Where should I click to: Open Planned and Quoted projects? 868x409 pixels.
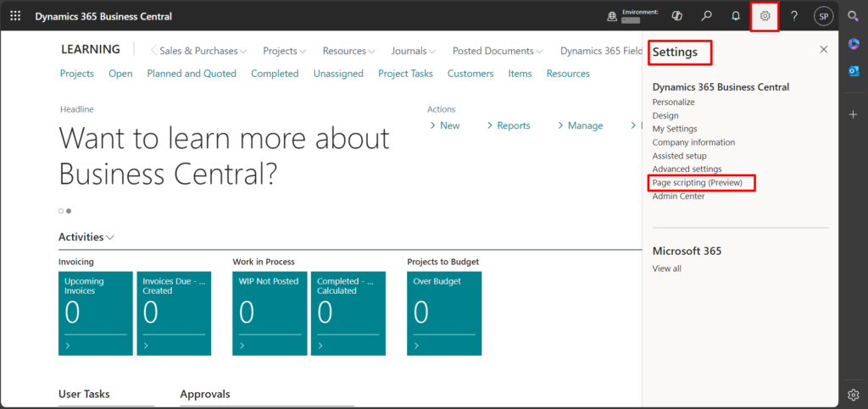[192, 74]
